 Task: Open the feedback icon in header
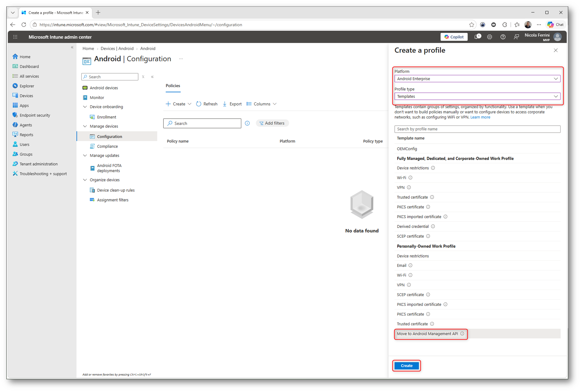coord(516,37)
